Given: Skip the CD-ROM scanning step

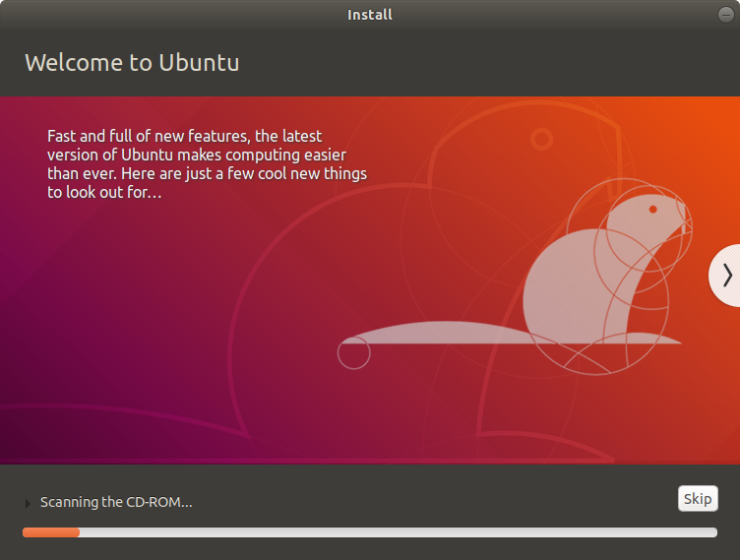Looking at the screenshot, I should click(698, 499).
